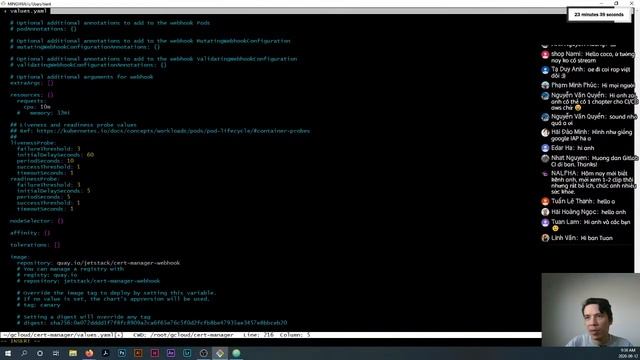Open Adobe Acrobat taskbar icon
This screenshot has height=360, width=640.
coord(105,353)
